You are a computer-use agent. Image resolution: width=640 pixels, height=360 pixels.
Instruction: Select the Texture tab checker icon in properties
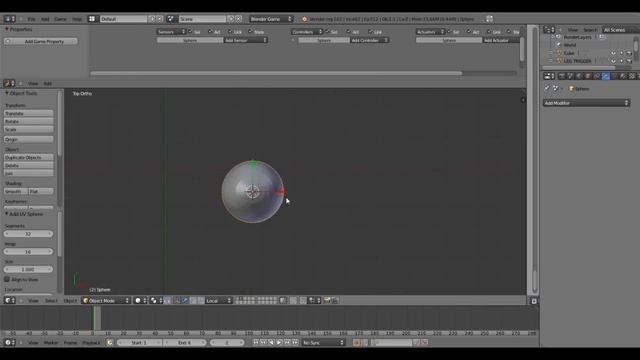632,76
